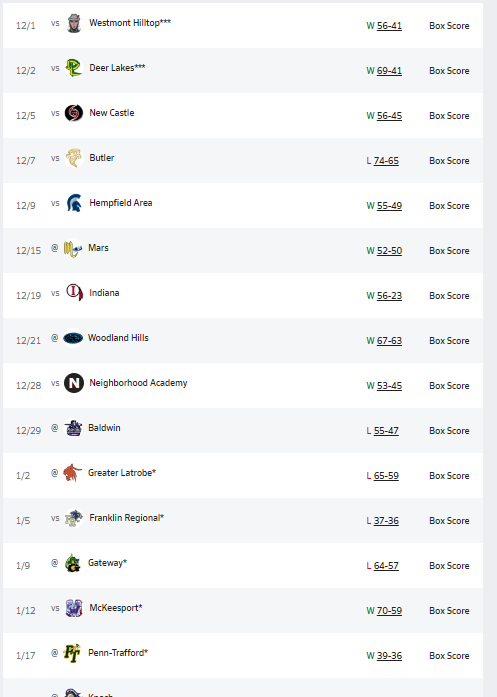The width and height of the screenshot is (497, 697).
Task: Click the Woodland Hills team logo
Action: [x=72, y=338]
